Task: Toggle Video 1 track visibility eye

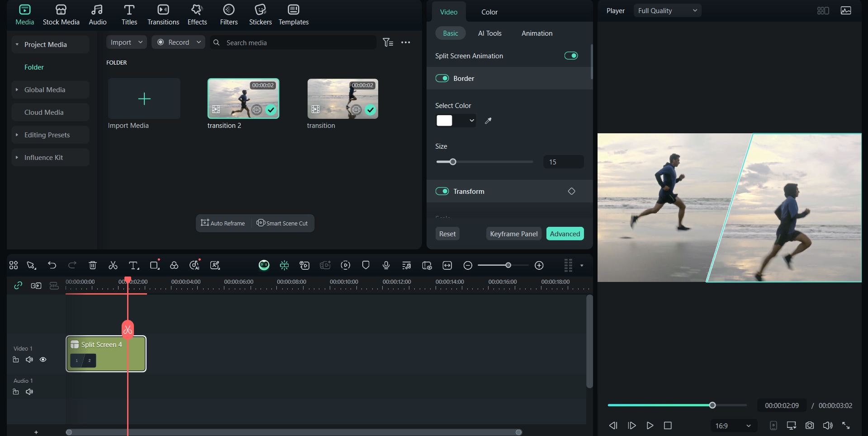Action: pyautogui.click(x=43, y=360)
